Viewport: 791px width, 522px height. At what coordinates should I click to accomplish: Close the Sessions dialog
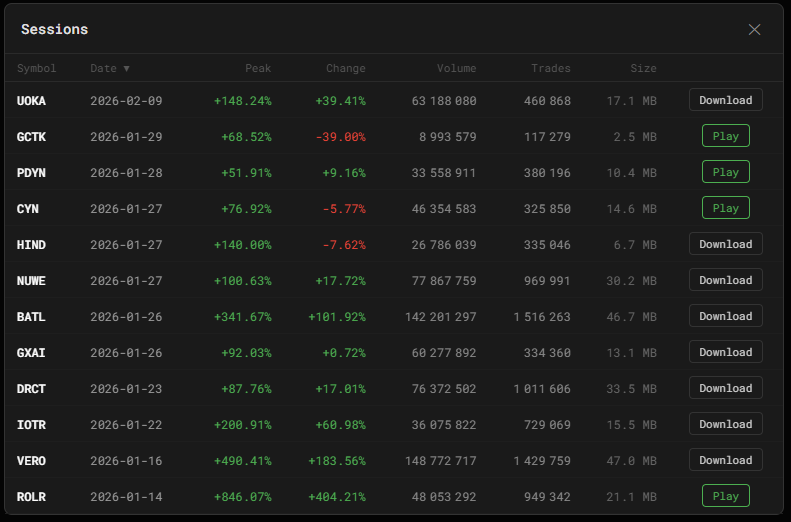pyautogui.click(x=754, y=29)
